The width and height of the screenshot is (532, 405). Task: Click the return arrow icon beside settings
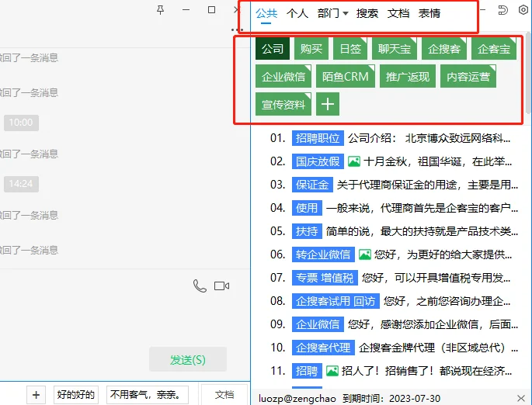pyautogui.click(x=502, y=10)
